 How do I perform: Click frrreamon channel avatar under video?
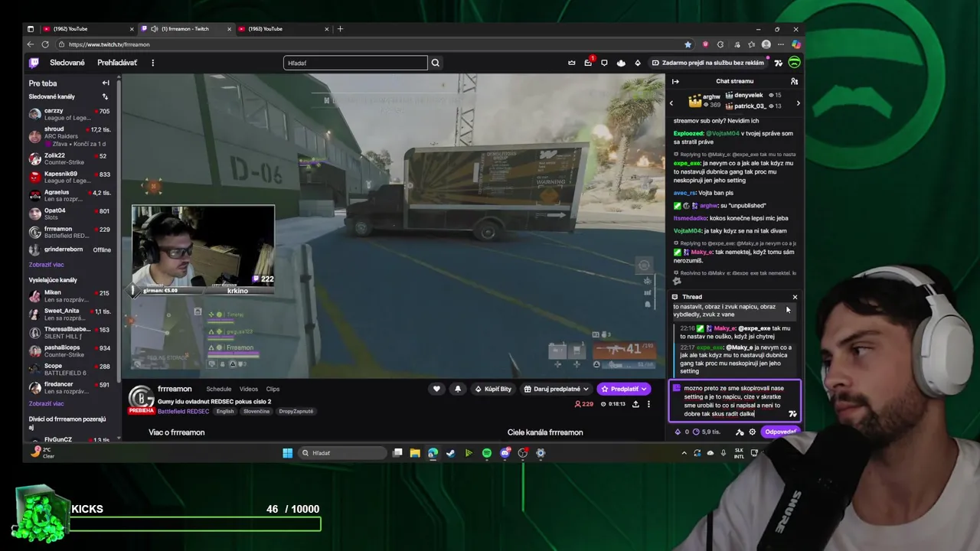pos(141,398)
